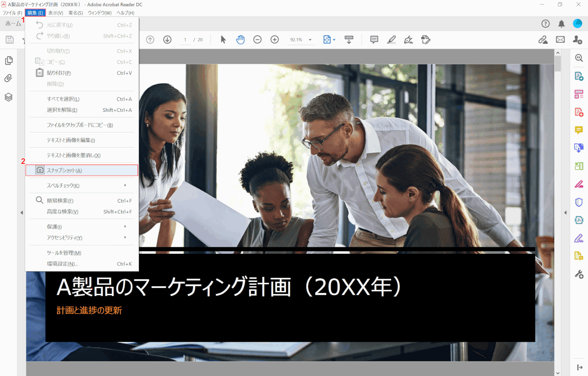Image resolution: width=588 pixels, height=376 pixels.
Task: Open the 表示 menu
Action: coord(55,13)
